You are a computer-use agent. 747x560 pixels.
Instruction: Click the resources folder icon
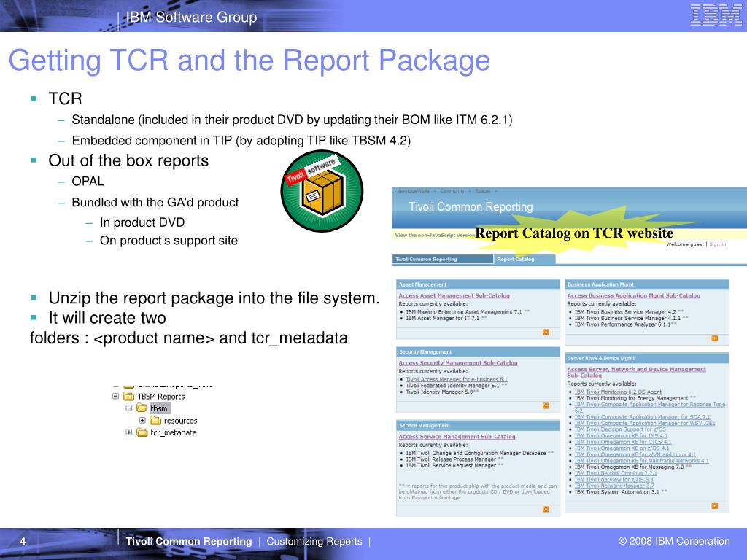point(155,421)
